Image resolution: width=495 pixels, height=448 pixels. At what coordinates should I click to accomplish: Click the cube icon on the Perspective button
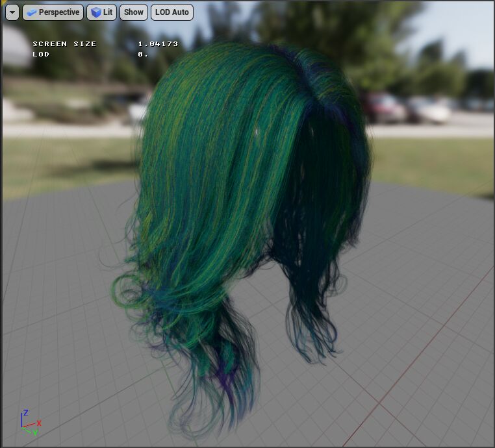click(x=32, y=12)
